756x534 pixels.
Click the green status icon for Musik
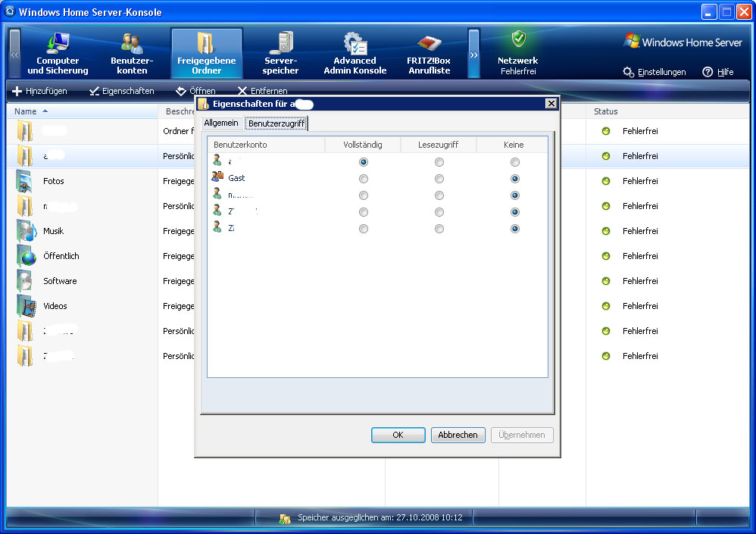tap(606, 231)
